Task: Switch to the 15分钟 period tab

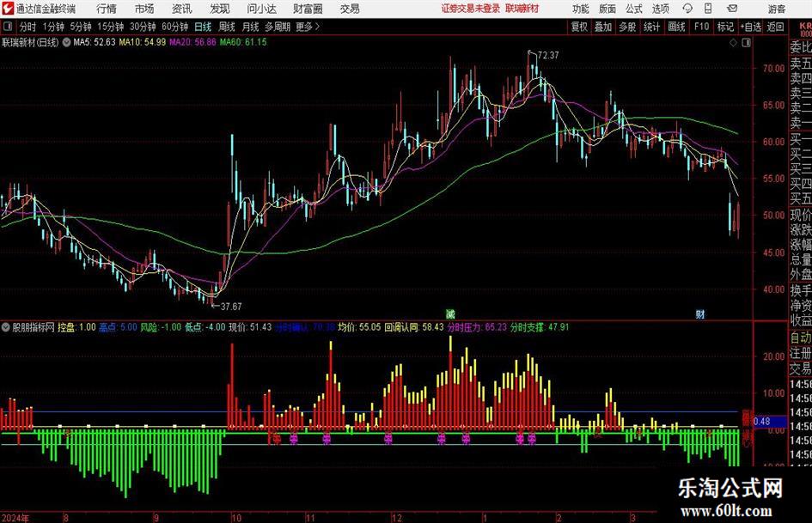Action: (x=111, y=27)
